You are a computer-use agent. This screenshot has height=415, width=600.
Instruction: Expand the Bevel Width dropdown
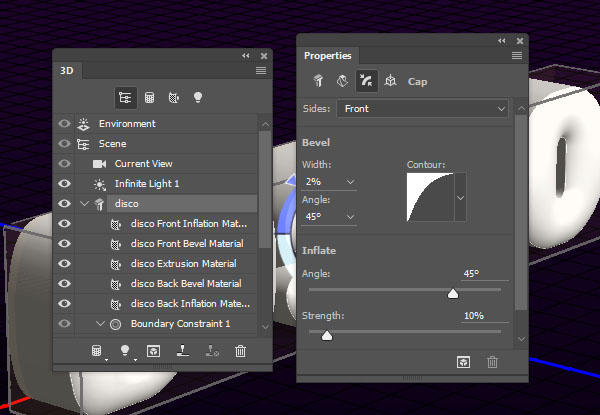click(350, 182)
